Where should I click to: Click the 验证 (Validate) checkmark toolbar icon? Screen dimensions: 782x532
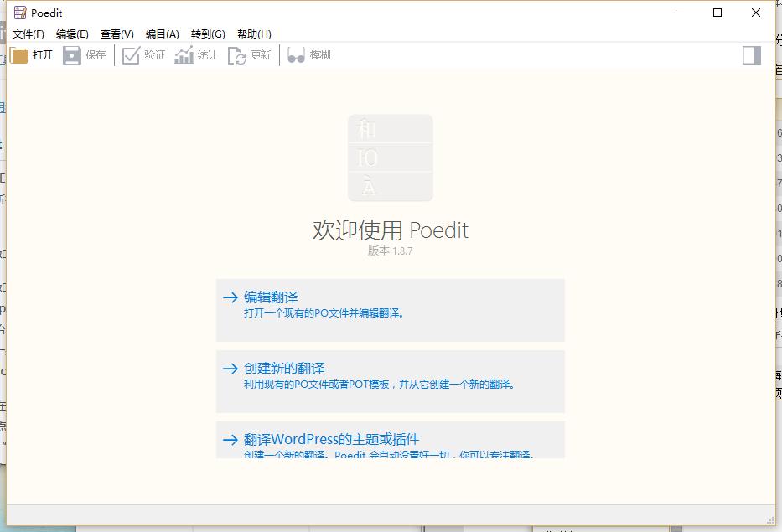(x=131, y=55)
